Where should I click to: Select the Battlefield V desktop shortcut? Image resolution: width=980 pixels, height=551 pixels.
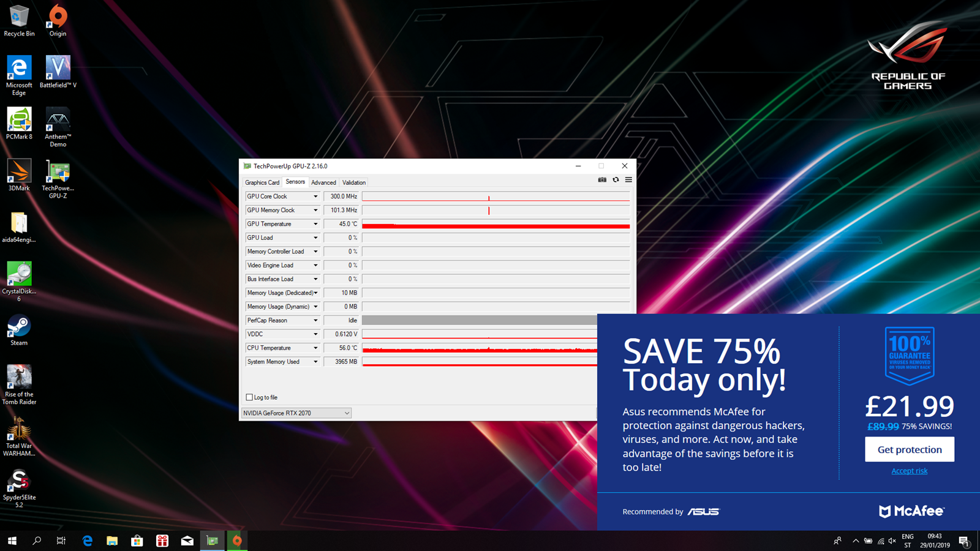pyautogui.click(x=58, y=72)
